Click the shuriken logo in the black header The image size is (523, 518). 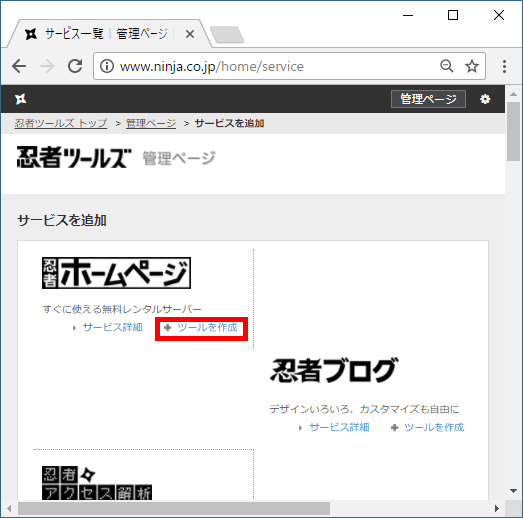pyautogui.click(x=20, y=99)
